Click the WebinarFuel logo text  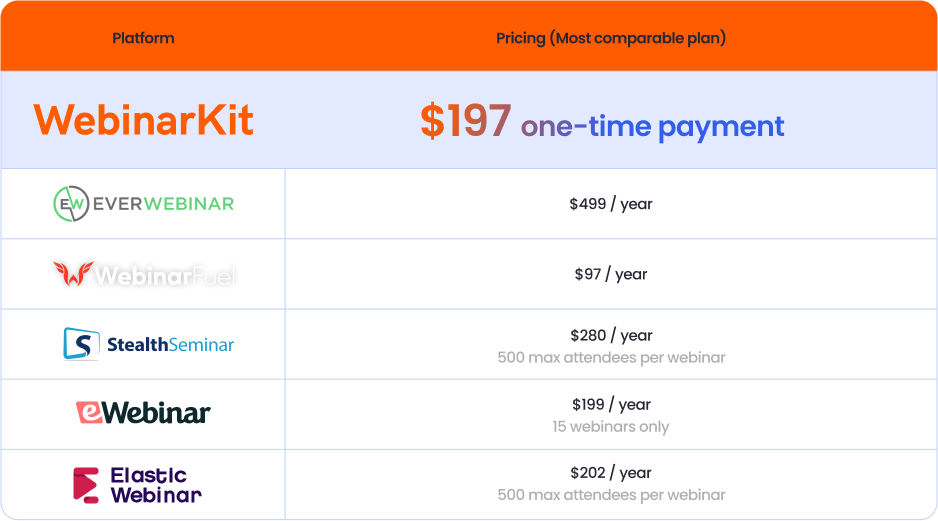point(165,275)
